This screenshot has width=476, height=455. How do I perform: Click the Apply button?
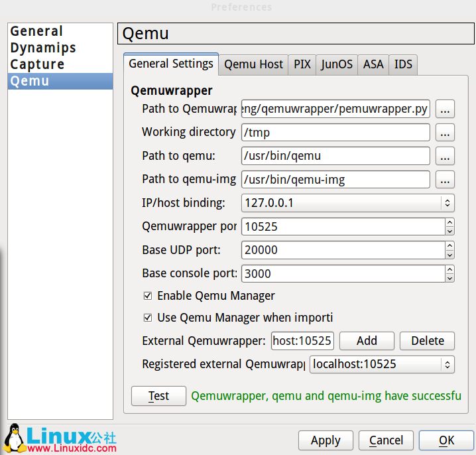[x=326, y=440]
